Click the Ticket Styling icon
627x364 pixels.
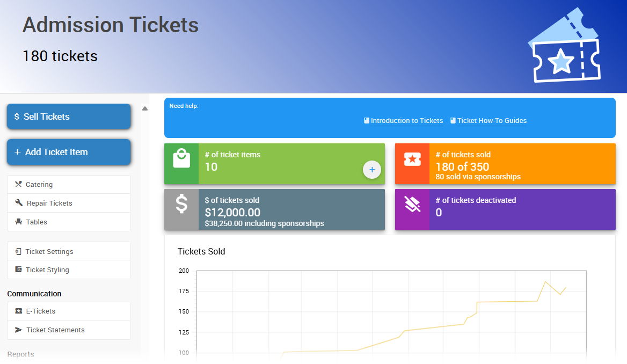tap(17, 270)
